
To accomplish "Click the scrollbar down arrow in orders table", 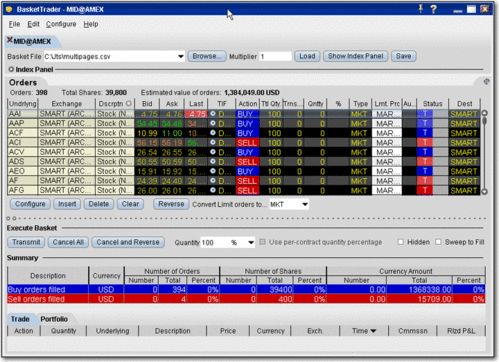I will (x=485, y=191).
